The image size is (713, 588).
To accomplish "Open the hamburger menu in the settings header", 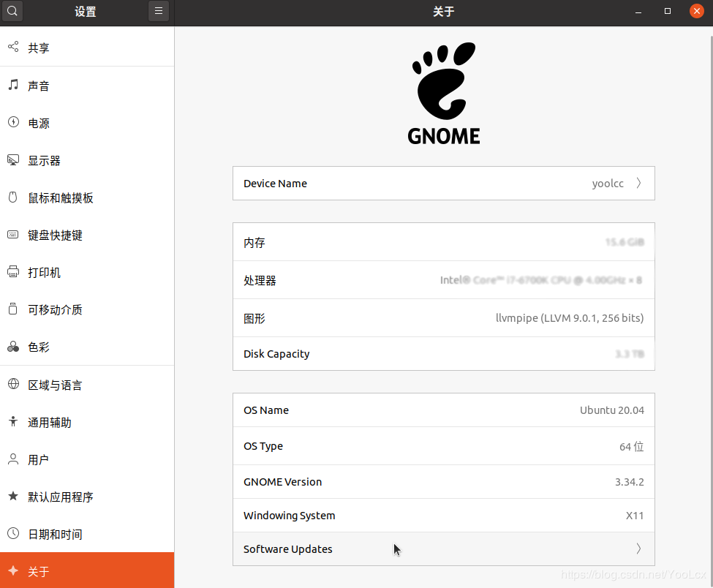I will point(159,12).
